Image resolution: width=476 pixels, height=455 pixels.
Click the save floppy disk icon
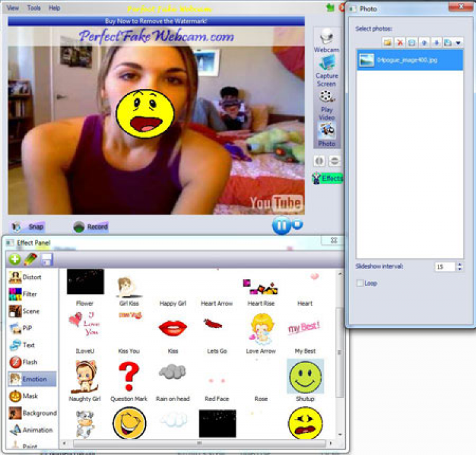47,260
